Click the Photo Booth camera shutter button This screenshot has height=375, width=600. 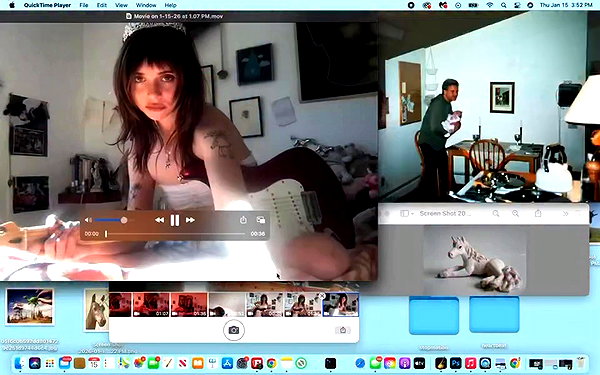(234, 330)
